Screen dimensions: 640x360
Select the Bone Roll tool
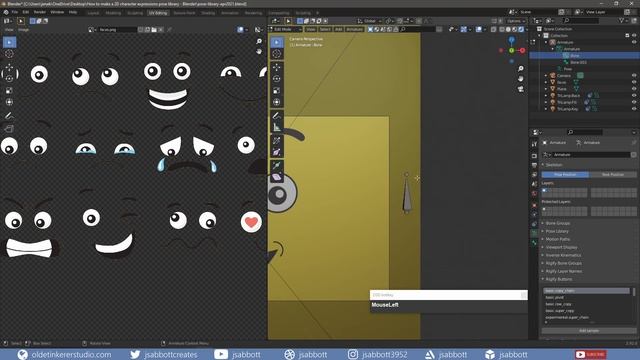(x=277, y=140)
